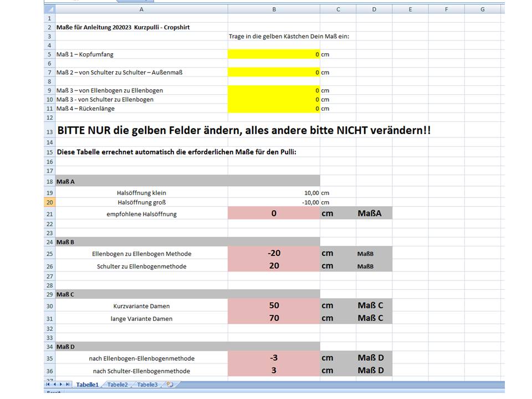Select row 13 header
This screenshot has height=399, width=532.
tap(49, 131)
